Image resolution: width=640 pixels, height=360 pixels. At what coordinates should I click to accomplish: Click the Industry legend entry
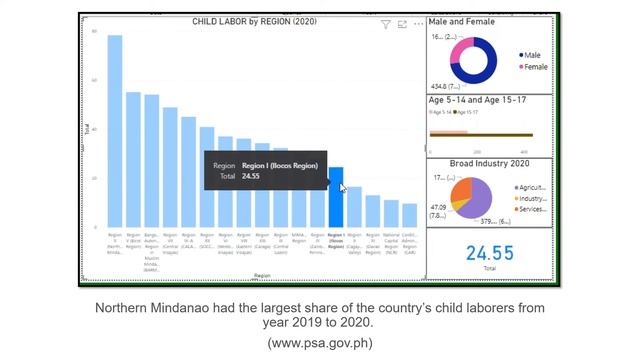pyautogui.click(x=530, y=198)
